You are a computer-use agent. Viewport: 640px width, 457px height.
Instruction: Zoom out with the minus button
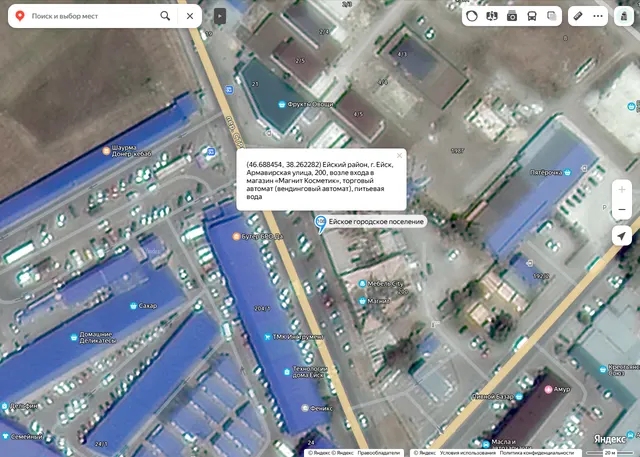622,209
